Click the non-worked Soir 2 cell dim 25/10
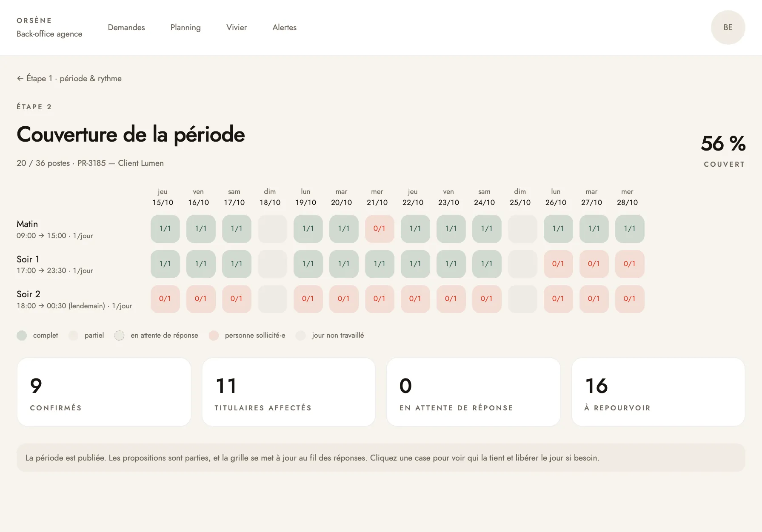 pyautogui.click(x=522, y=299)
